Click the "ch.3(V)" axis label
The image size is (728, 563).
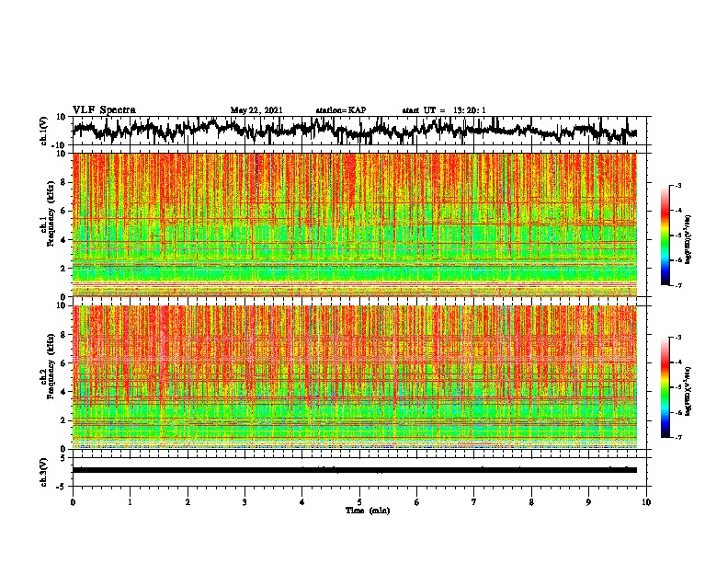pos(44,472)
